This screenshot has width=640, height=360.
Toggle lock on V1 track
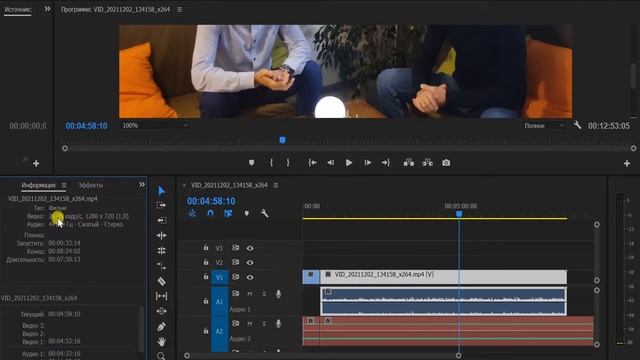click(206, 277)
